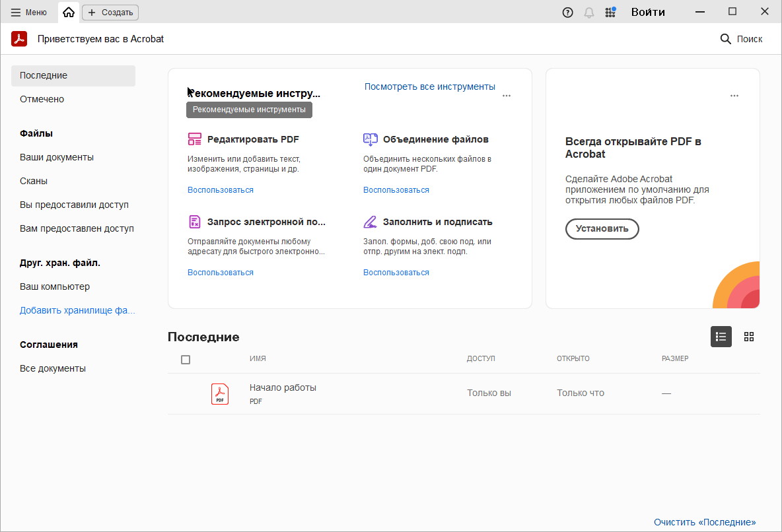Switch to list view
Viewport: 782px width, 532px height.
click(721, 337)
